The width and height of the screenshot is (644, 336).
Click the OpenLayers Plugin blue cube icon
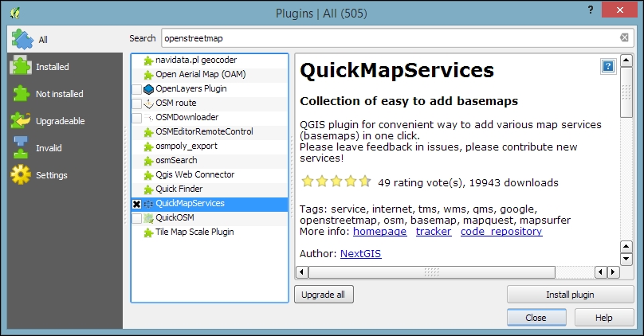tap(148, 89)
